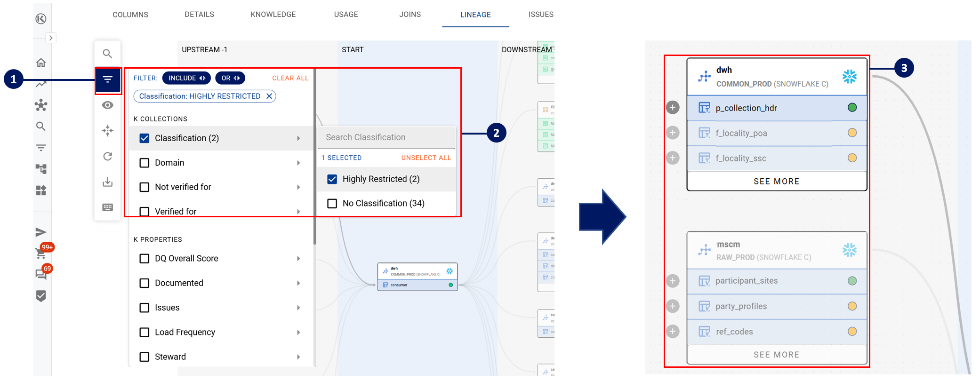This screenshot has width=980, height=381.
Task: Click the lineage search magnifier icon
Action: tap(107, 54)
